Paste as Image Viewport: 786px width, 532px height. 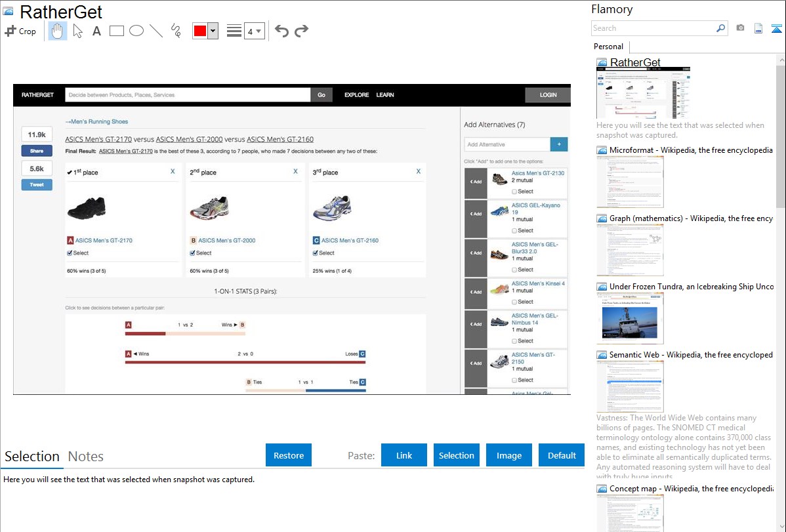(509, 455)
